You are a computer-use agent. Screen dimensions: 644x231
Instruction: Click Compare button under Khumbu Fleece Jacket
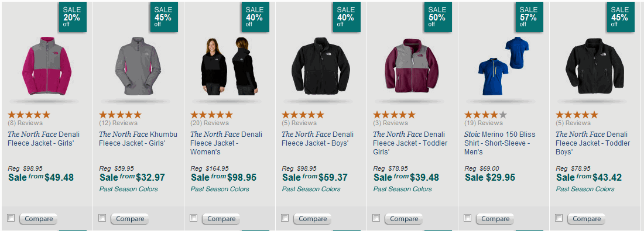130,219
